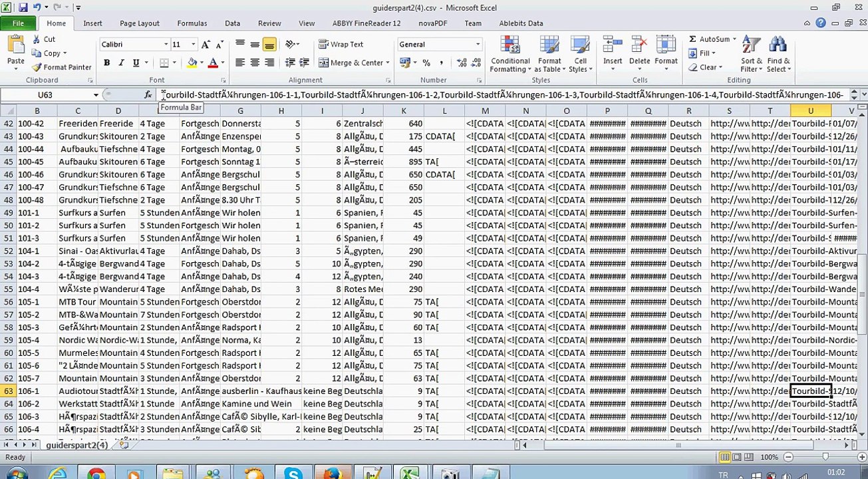Viewport: 868px width, 479px height.
Task: Click the Format Painter brush icon
Action: (37, 67)
